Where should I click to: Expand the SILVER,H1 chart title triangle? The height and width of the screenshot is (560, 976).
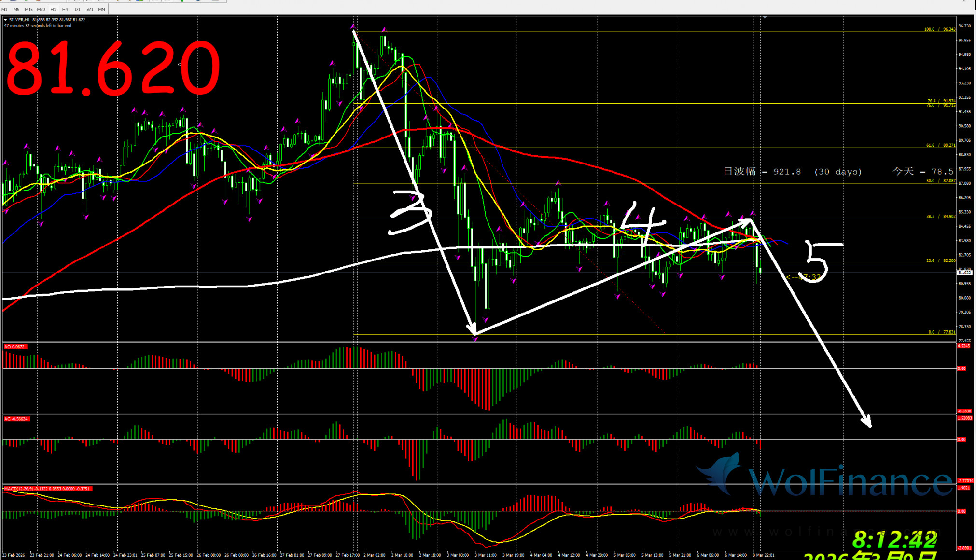pos(5,20)
